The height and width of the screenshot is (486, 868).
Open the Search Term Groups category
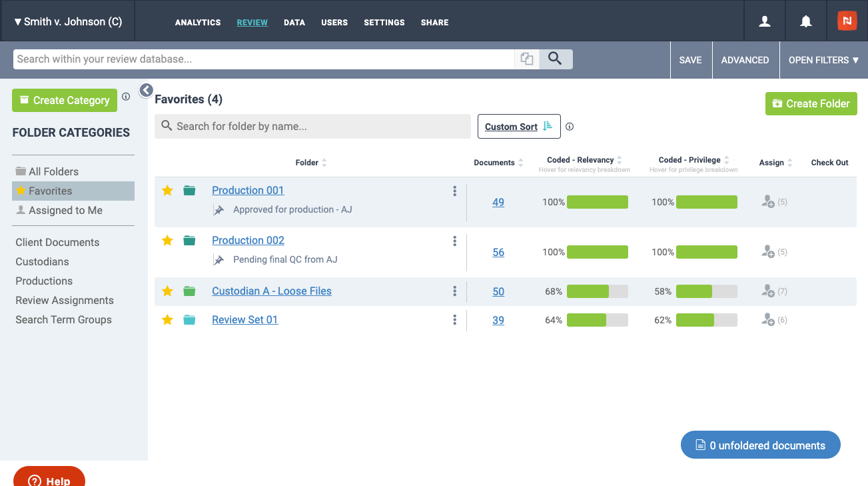pyautogui.click(x=63, y=319)
